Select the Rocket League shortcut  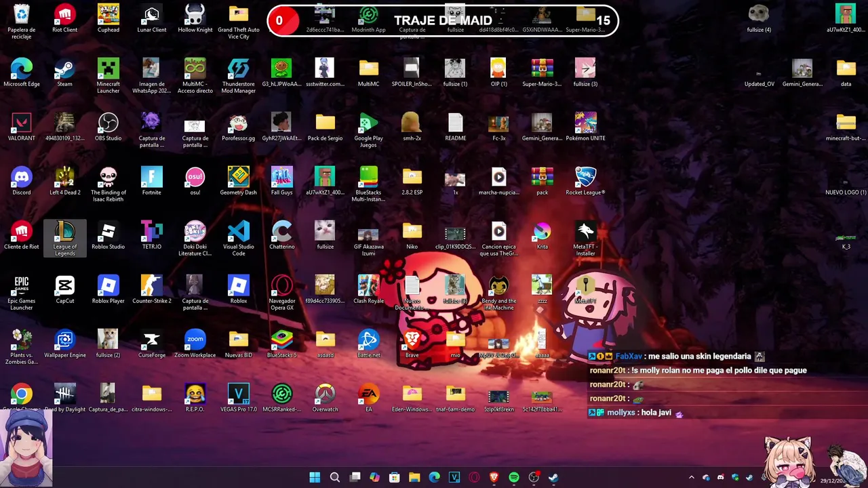[x=586, y=181]
